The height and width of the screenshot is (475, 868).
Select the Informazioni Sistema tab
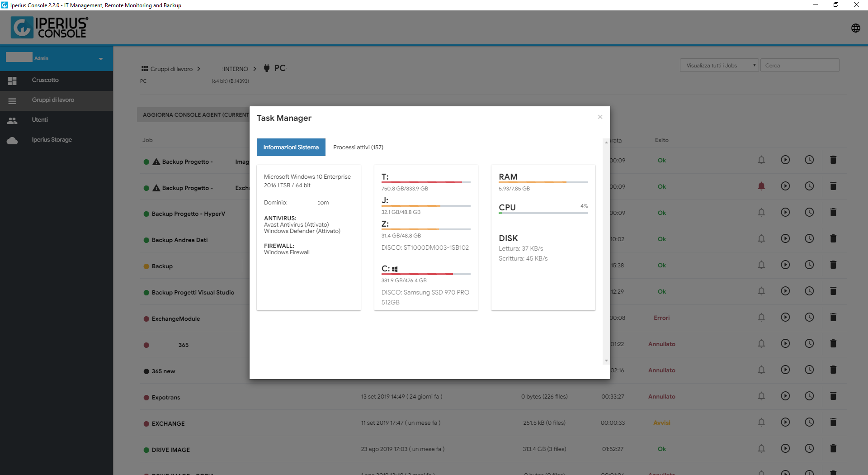coord(291,147)
